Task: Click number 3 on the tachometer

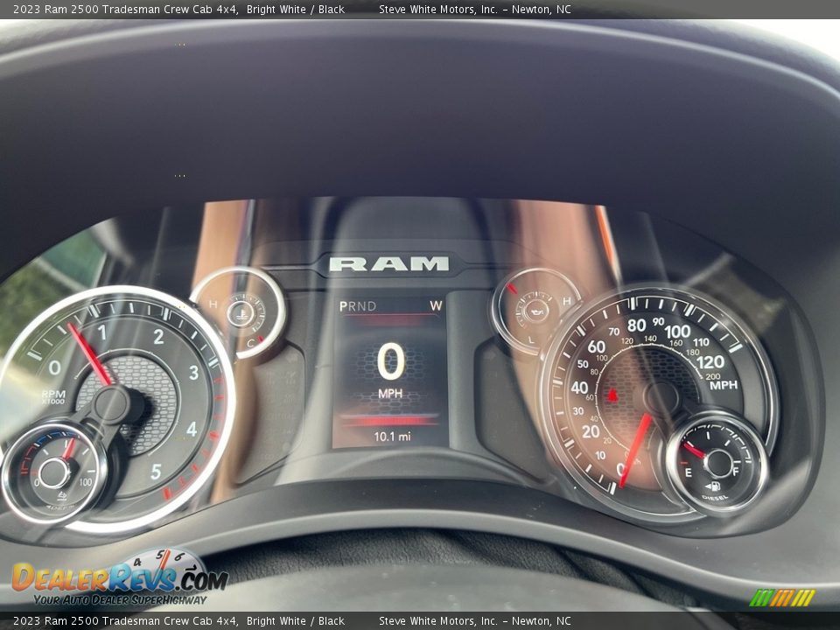Action: (x=193, y=373)
